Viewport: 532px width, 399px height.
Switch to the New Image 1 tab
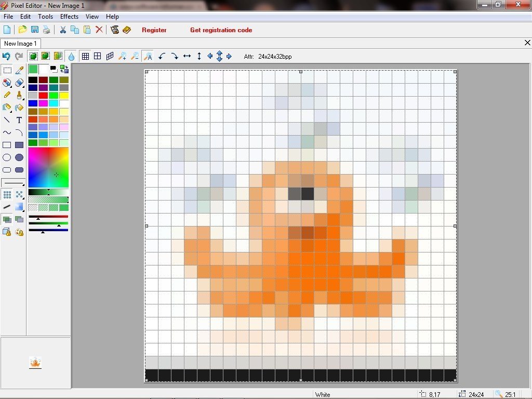20,44
